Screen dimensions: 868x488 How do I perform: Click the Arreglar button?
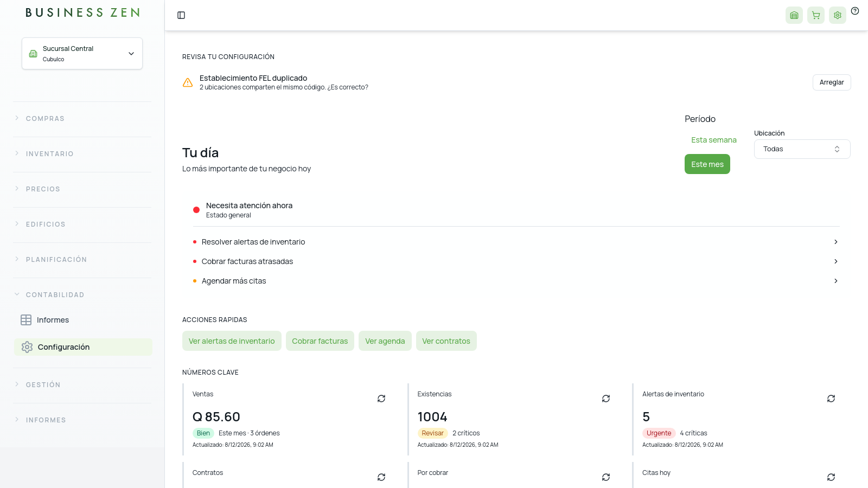click(832, 82)
